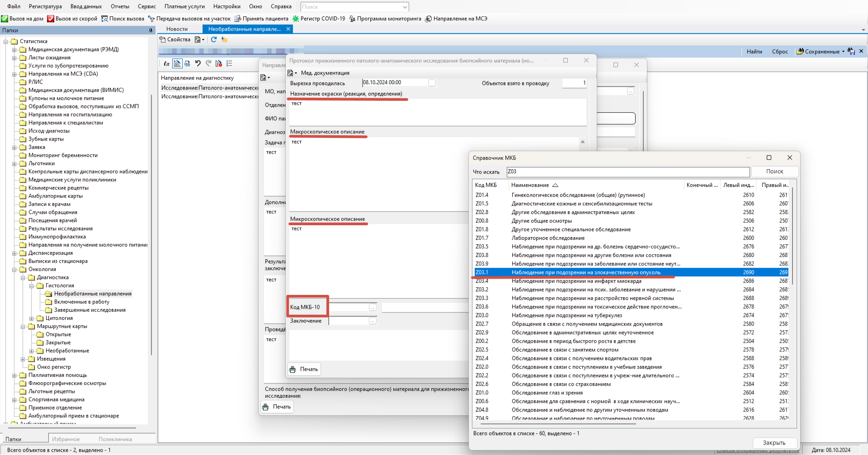Switch to the Поликлиника bottom tab

pos(115,439)
